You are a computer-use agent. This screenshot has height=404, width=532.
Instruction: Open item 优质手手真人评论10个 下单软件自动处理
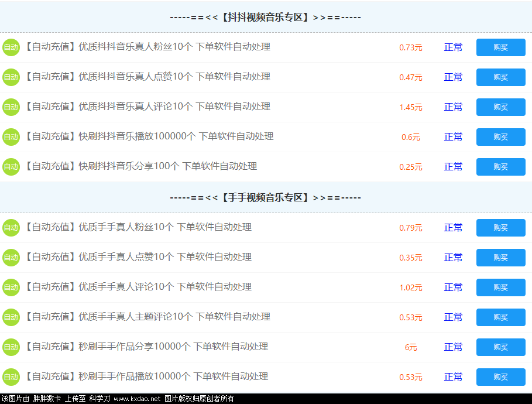coord(138,287)
